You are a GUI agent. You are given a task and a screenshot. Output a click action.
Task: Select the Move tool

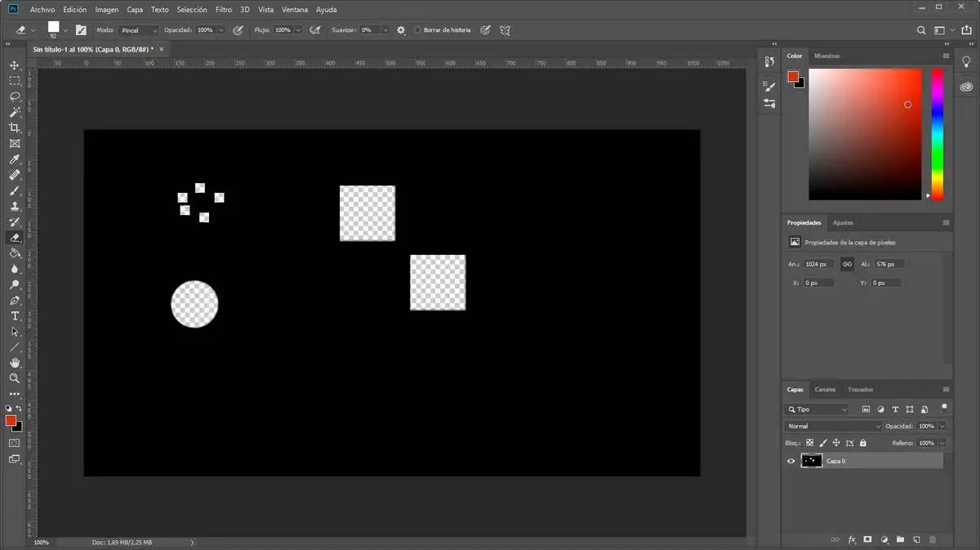[x=14, y=65]
